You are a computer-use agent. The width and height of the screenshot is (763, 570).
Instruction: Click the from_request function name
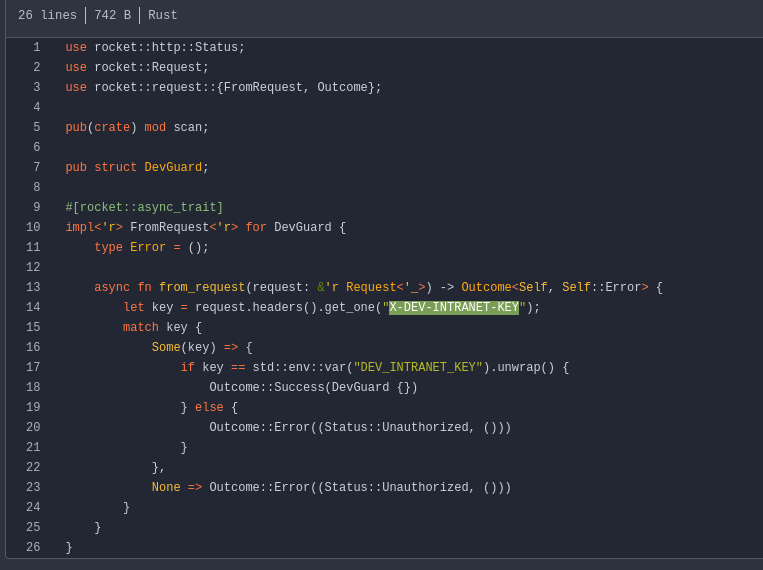click(x=202, y=288)
